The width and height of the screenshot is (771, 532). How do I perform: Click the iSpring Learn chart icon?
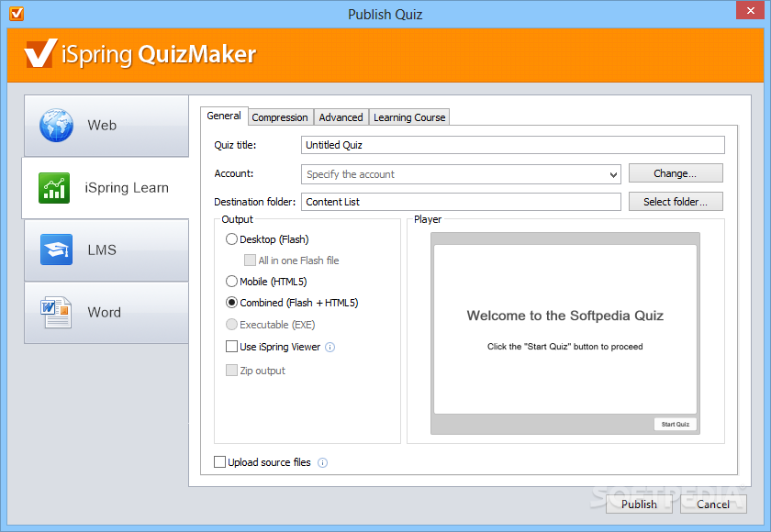click(x=54, y=188)
